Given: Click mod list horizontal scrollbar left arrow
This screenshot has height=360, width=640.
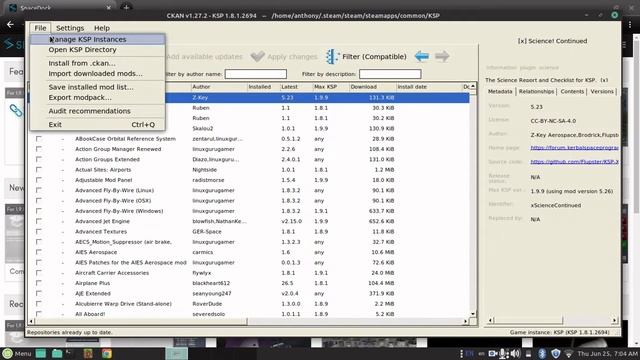Looking at the screenshot, I should (31, 322).
